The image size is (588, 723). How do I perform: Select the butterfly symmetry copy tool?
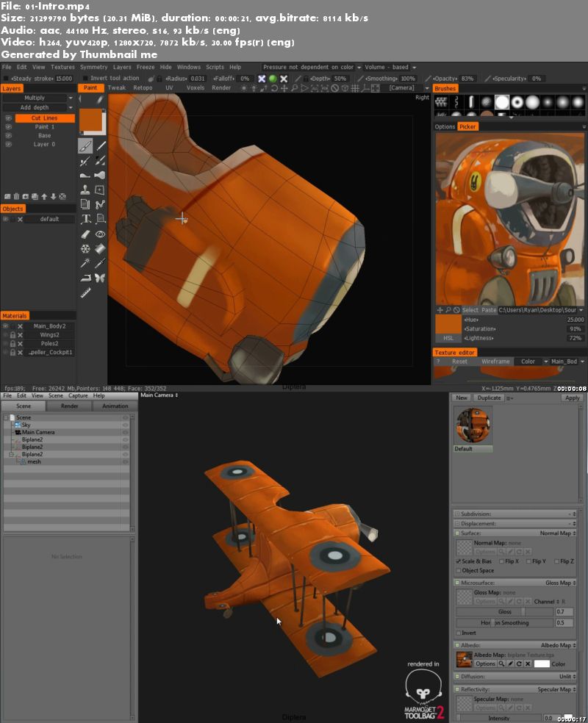click(x=100, y=278)
